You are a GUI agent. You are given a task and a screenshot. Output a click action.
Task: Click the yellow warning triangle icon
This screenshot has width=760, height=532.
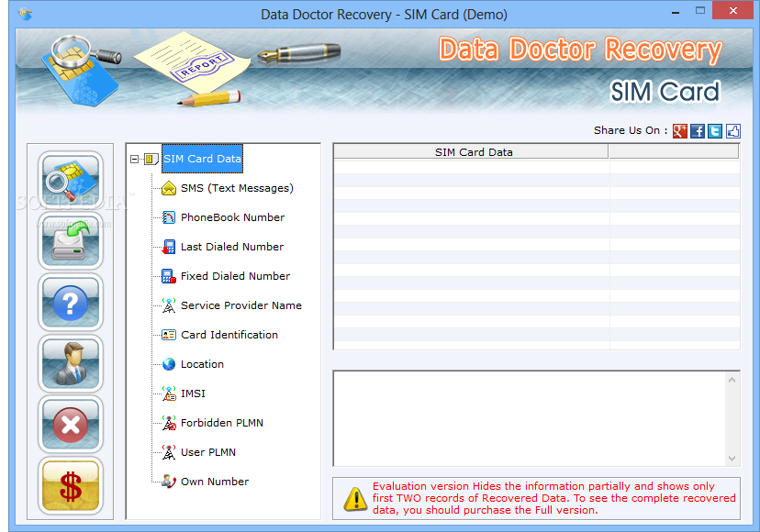point(355,499)
